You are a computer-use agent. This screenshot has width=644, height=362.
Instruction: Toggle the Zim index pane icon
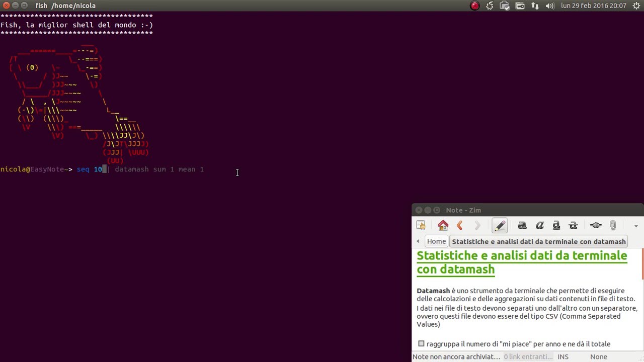click(421, 225)
